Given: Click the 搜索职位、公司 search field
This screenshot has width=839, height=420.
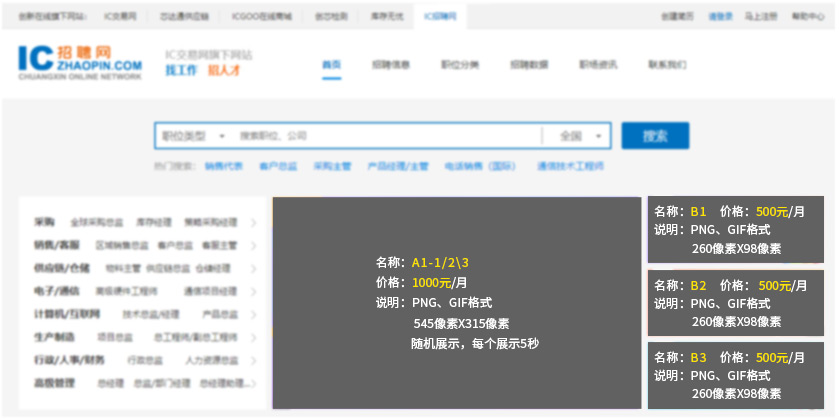Looking at the screenshot, I should pyautogui.click(x=388, y=136).
